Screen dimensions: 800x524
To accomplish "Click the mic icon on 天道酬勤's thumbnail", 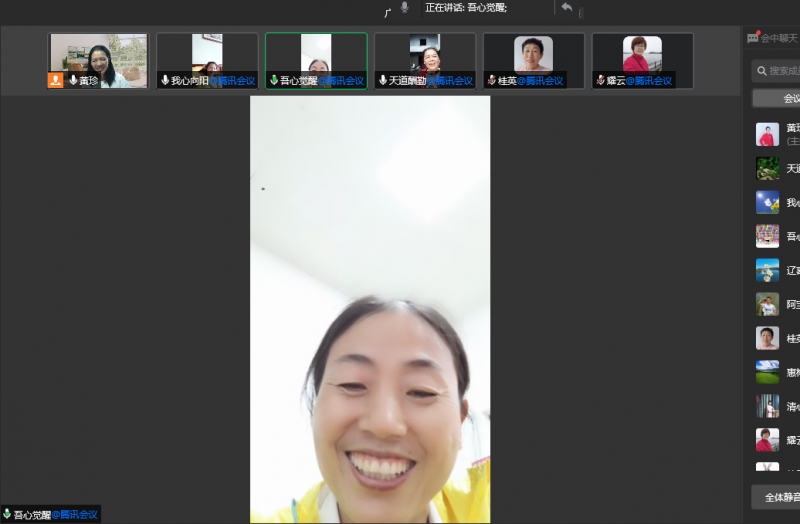I will coord(383,80).
